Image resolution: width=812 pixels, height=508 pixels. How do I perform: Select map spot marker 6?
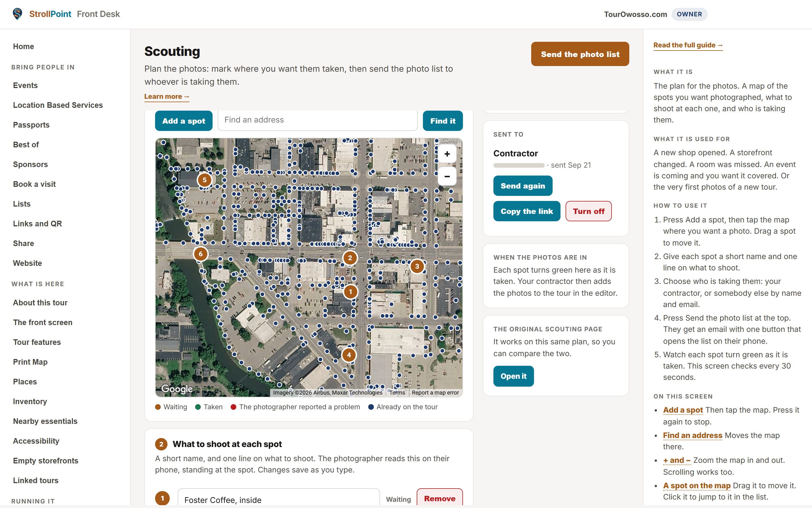coord(201,254)
